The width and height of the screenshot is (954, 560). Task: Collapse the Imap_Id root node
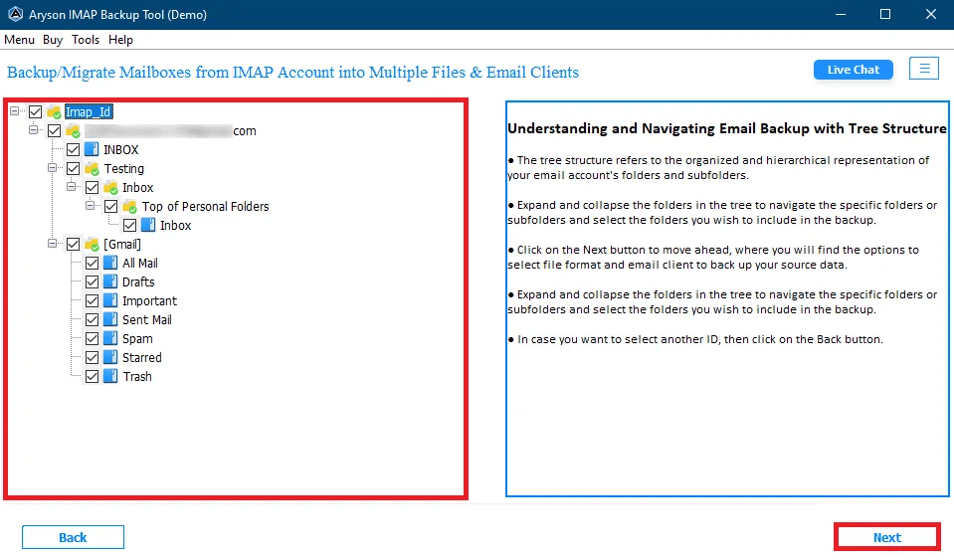click(15, 111)
